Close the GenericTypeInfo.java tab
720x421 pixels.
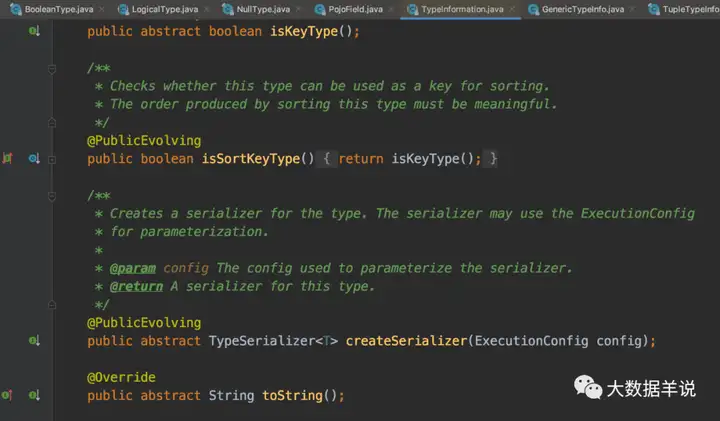pos(632,9)
